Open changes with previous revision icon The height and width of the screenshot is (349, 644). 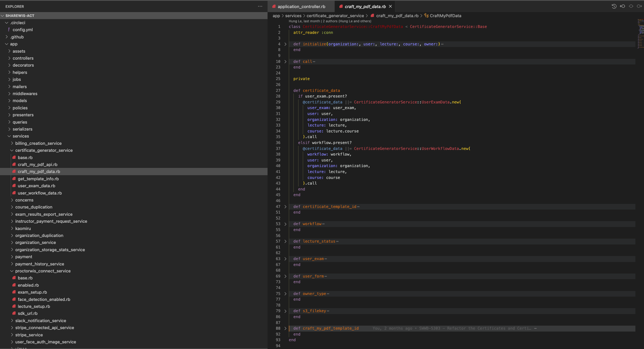[x=622, y=6]
